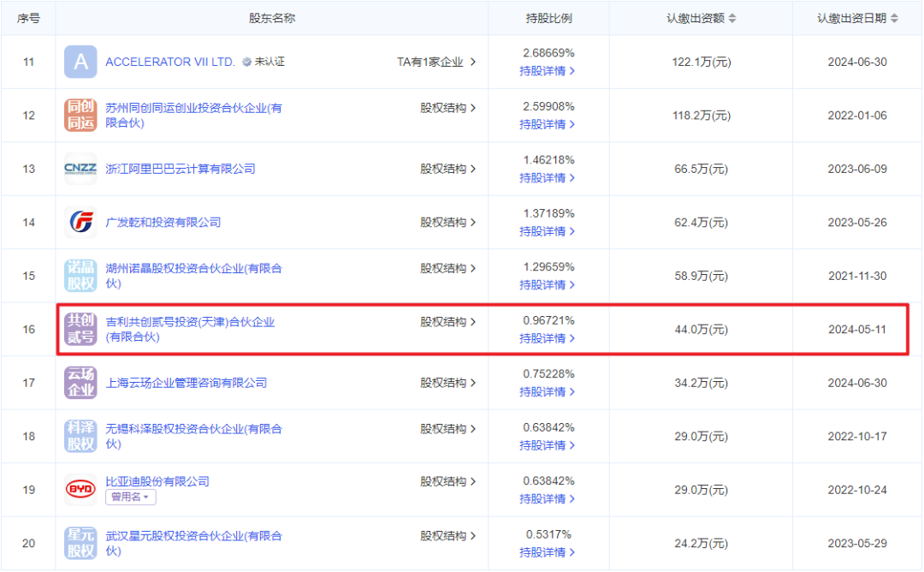Open 持股详情 for 吉利共创贰号投资
The height and width of the screenshot is (572, 924).
(548, 338)
